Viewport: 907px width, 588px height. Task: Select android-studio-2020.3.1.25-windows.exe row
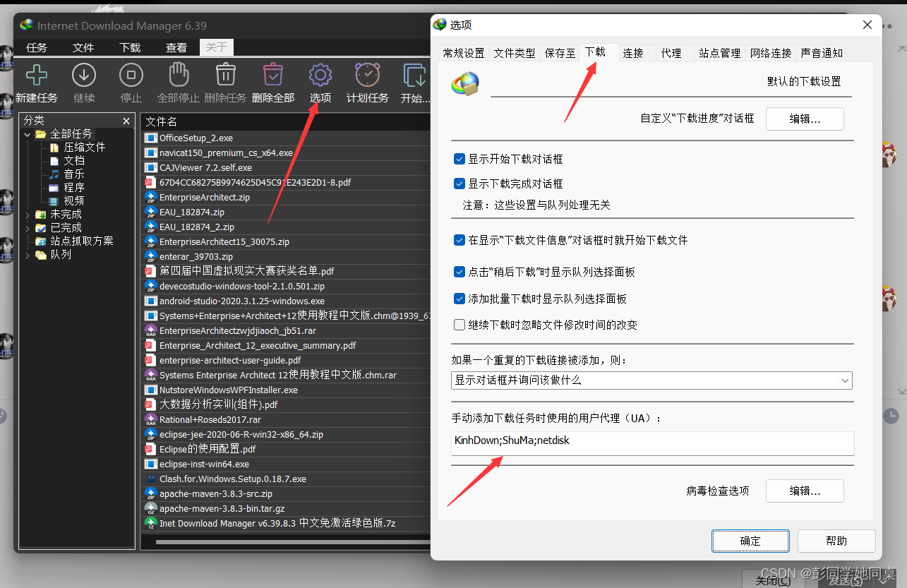242,301
